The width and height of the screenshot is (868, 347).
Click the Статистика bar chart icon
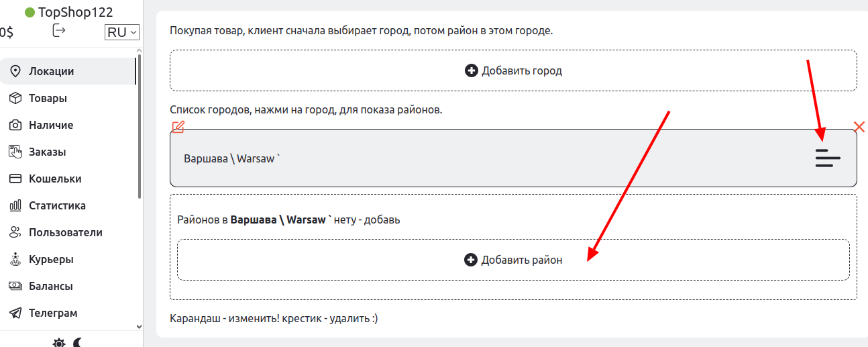[15, 206]
